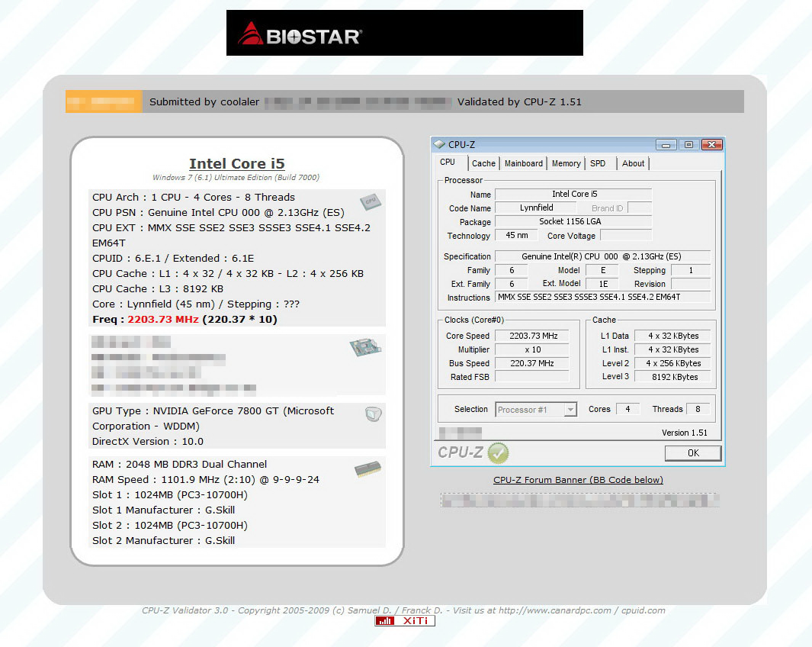
Task: Click the BB code text field
Action: (x=579, y=501)
